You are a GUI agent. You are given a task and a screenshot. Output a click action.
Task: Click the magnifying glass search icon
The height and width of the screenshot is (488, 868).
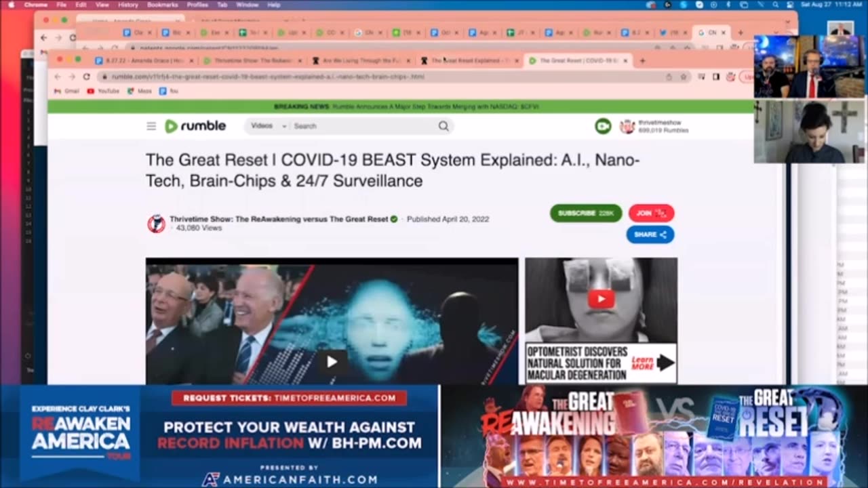pos(443,126)
